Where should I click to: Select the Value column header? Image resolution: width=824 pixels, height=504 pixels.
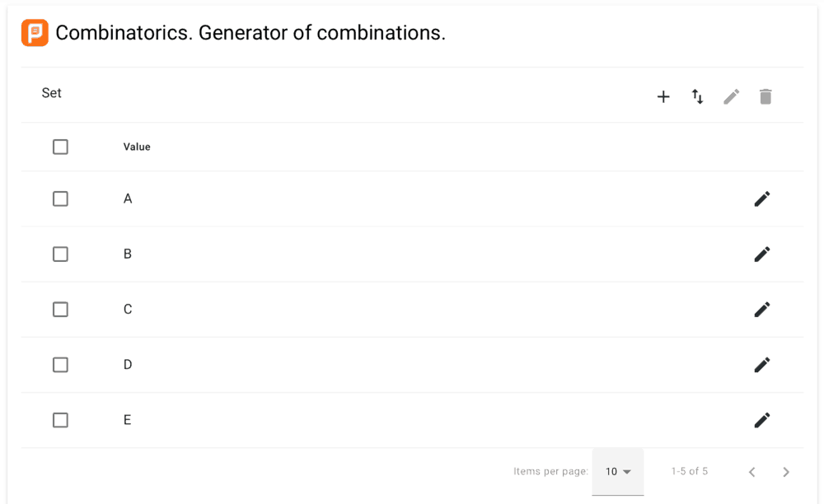point(136,146)
